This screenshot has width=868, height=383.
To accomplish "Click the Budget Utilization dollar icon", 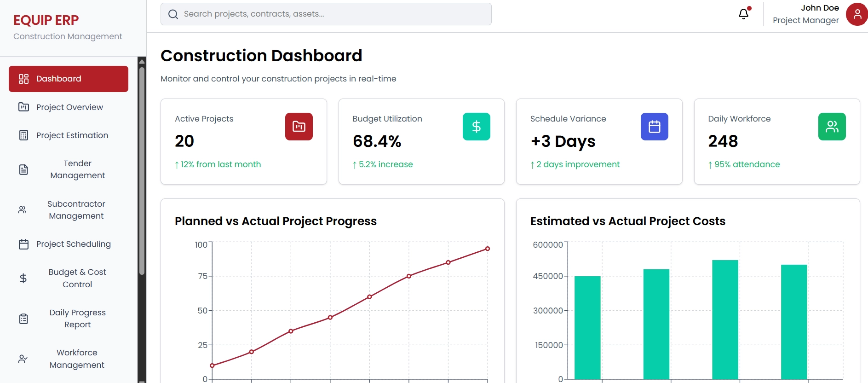I will (476, 127).
